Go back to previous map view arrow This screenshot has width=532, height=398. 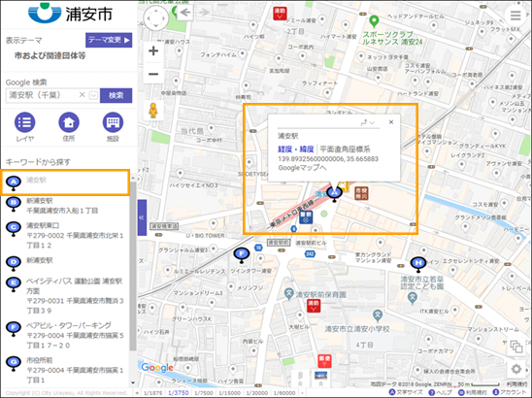pyautogui.click(x=185, y=13)
